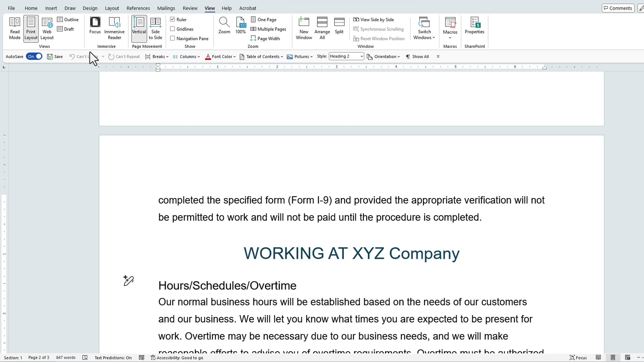The width and height of the screenshot is (644, 362).
Task: Expand the Breaks dropdown
Action: click(157, 56)
